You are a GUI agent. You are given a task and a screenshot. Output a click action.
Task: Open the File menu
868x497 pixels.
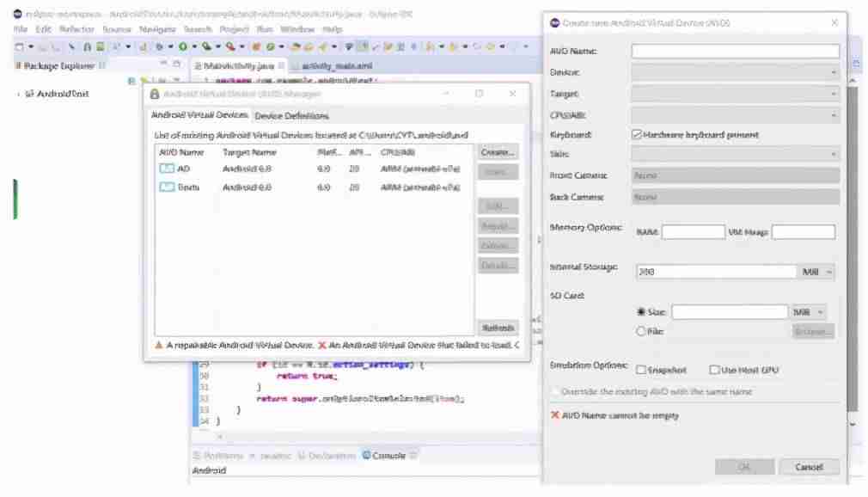pos(20,29)
